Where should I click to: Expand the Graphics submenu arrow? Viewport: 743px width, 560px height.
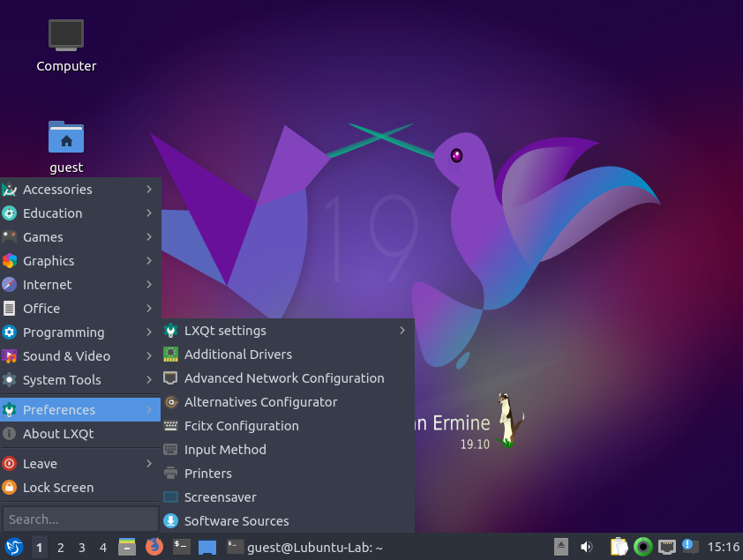(x=149, y=261)
